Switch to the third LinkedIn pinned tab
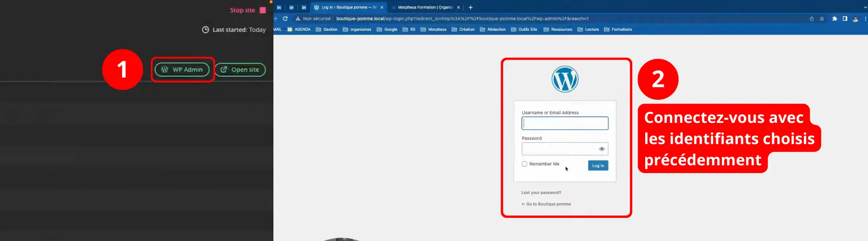The width and height of the screenshot is (868, 241). 304,7
